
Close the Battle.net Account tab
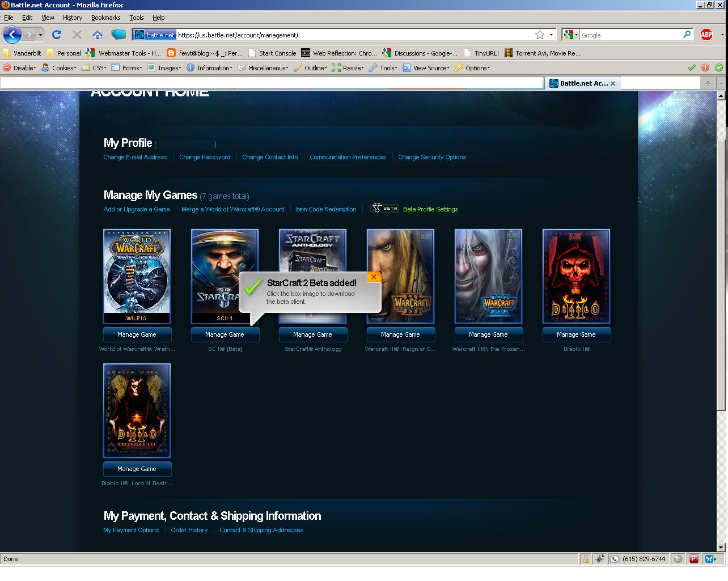point(612,83)
